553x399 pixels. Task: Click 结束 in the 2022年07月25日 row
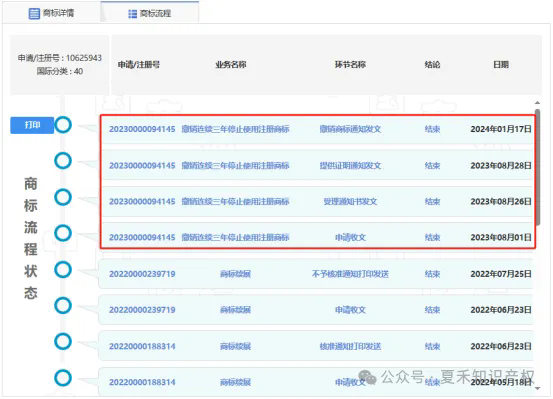click(x=432, y=274)
